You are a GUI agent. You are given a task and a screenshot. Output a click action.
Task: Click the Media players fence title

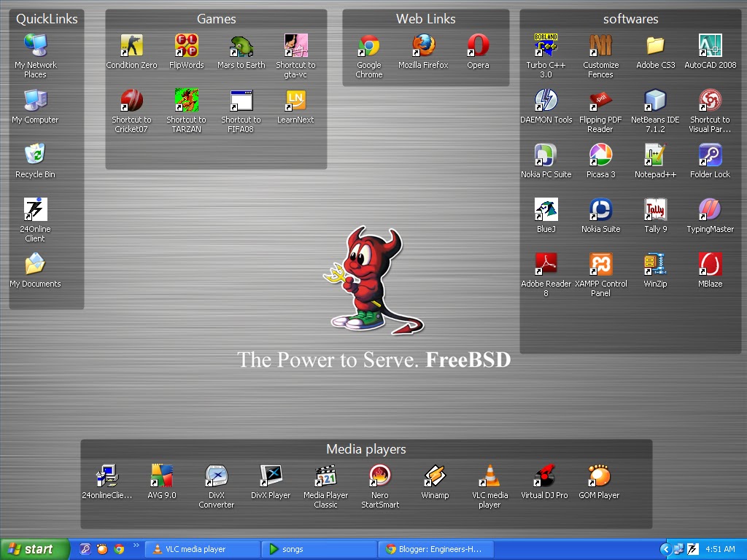point(366,449)
